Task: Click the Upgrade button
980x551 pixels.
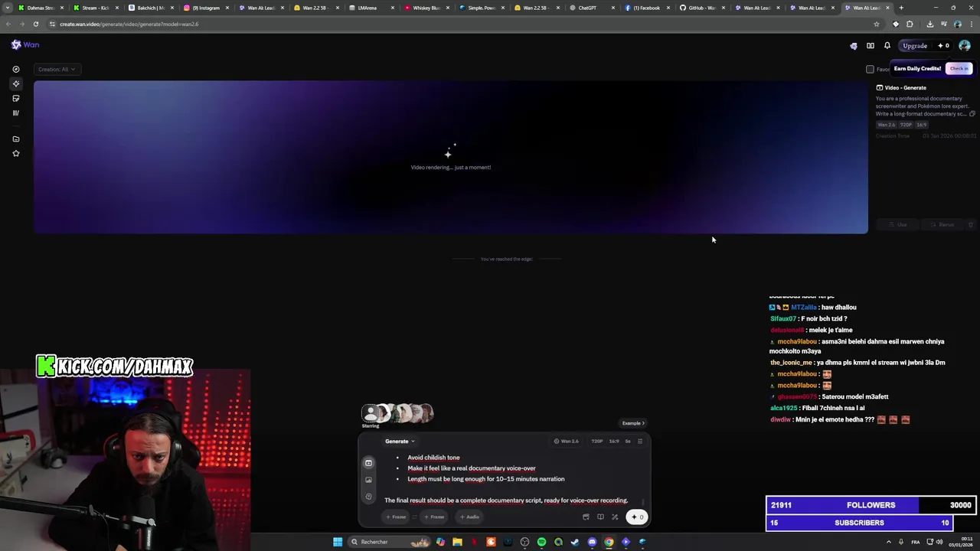Action: tap(915, 46)
